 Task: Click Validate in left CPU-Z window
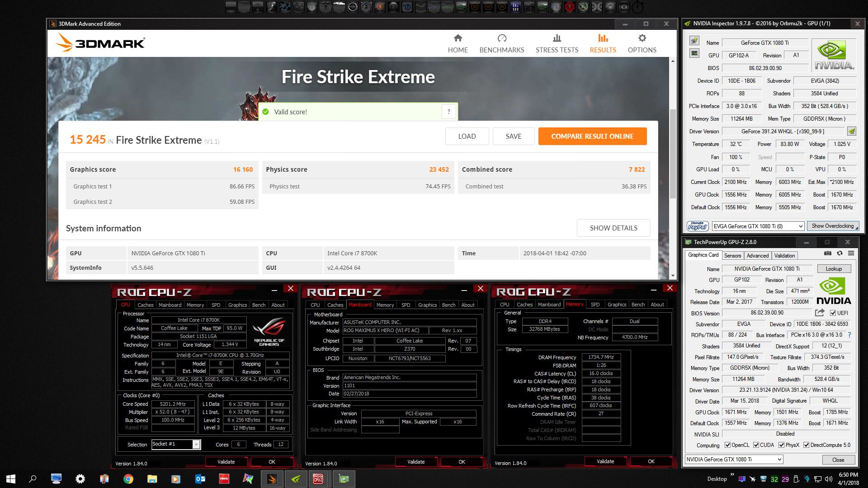click(x=226, y=462)
